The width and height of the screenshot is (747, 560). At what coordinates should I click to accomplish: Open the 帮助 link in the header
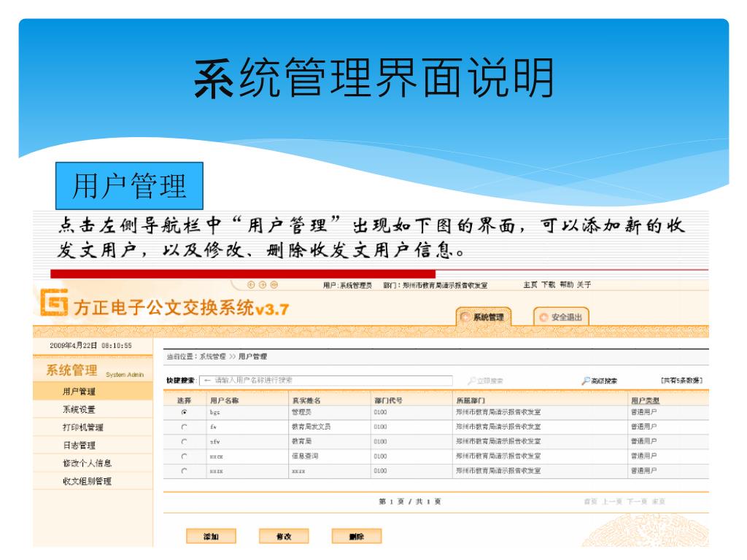[x=566, y=285]
